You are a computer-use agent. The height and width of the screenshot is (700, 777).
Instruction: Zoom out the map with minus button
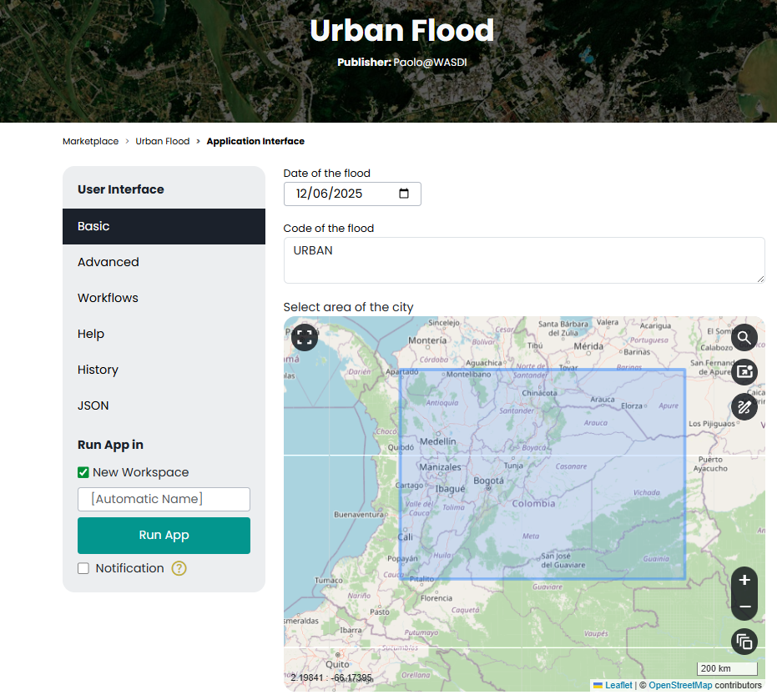click(x=744, y=607)
